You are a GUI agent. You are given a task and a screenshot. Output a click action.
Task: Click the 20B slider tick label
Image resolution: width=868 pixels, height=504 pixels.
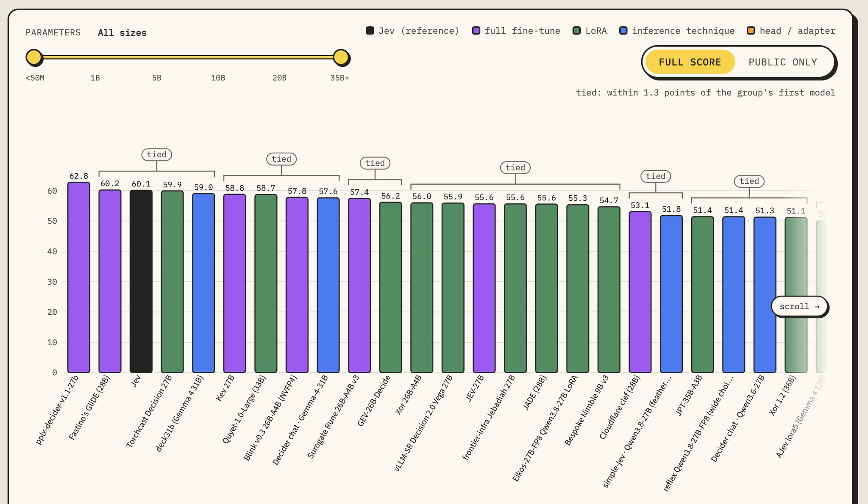coord(279,78)
